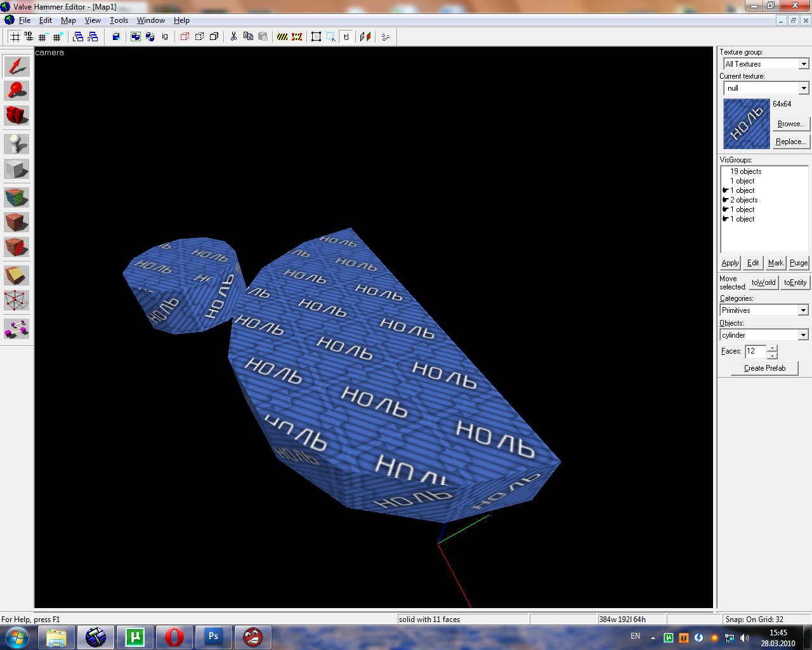Toggle the 2D grid display

tap(15, 37)
